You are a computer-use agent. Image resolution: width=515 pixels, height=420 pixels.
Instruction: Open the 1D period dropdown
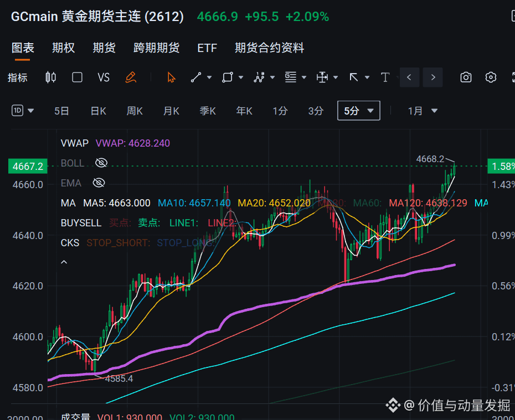[23, 111]
